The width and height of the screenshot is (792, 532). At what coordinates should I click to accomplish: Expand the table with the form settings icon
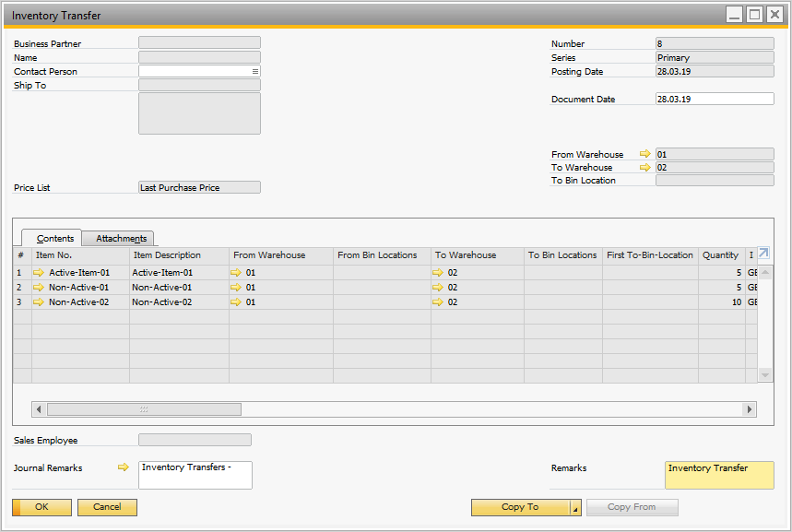tap(763, 254)
